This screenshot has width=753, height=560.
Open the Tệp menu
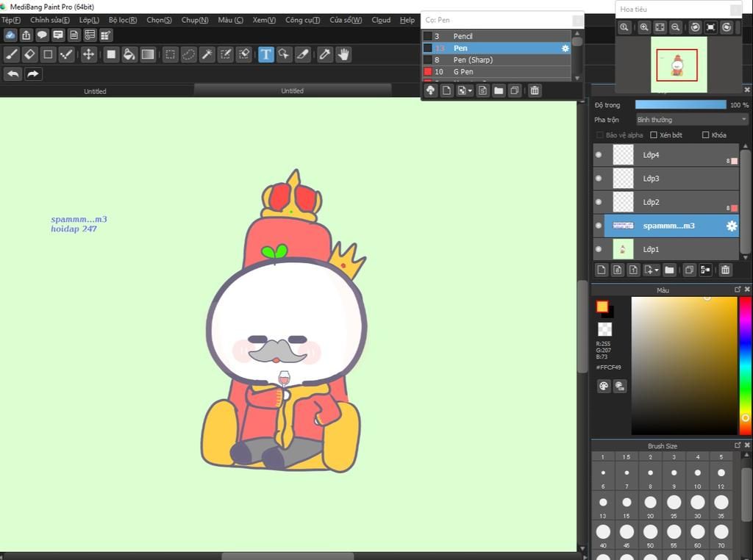pos(11,20)
